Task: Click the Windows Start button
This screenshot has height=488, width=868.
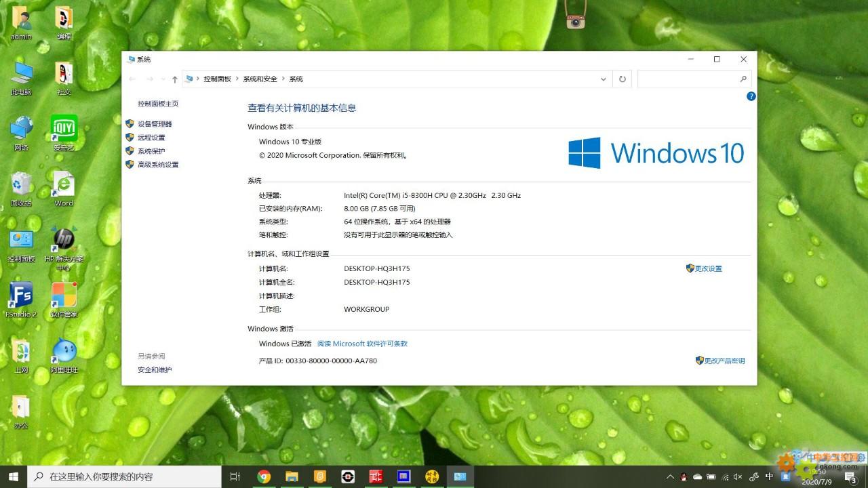Action: click(x=14, y=476)
